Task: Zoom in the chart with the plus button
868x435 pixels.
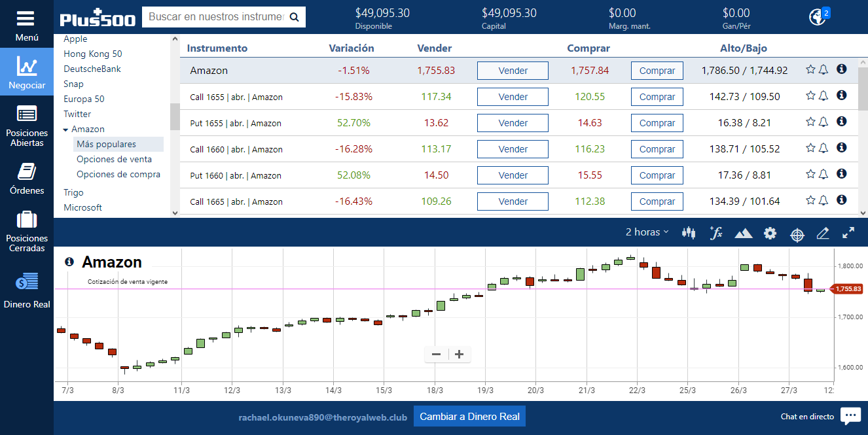Action: 460,355
